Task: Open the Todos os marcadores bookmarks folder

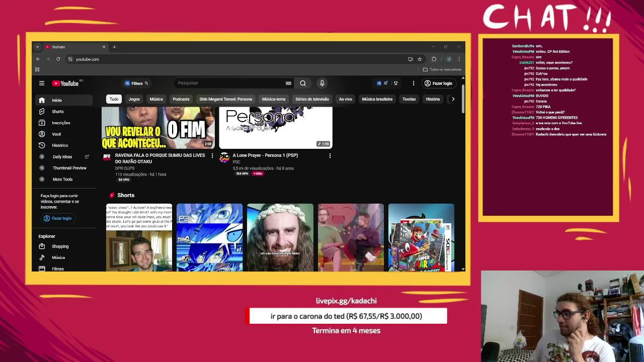Action: click(442, 69)
